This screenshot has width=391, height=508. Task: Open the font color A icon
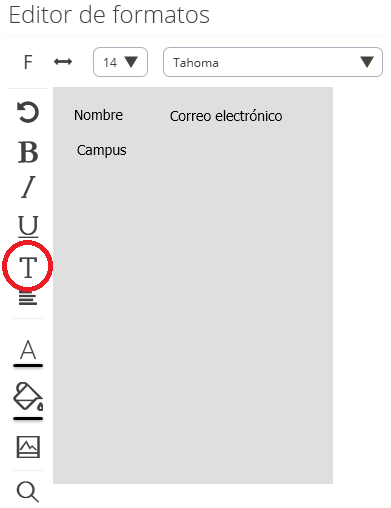[28, 350]
